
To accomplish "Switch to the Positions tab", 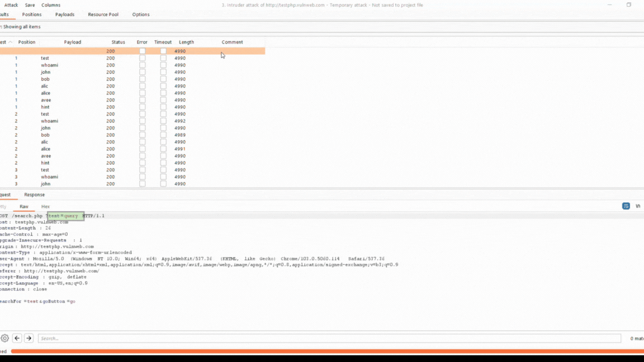I will (x=32, y=15).
